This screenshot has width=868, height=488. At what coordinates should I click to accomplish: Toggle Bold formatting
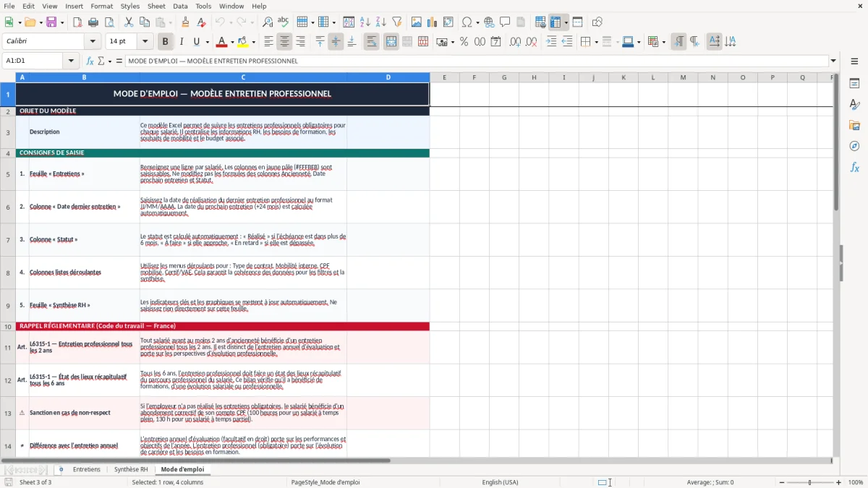pos(166,42)
